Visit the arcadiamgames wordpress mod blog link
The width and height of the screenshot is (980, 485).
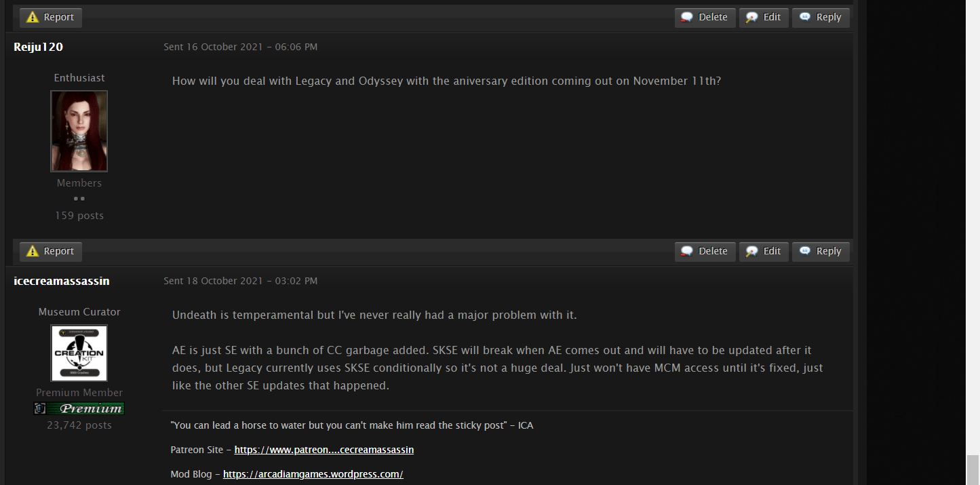[313, 474]
